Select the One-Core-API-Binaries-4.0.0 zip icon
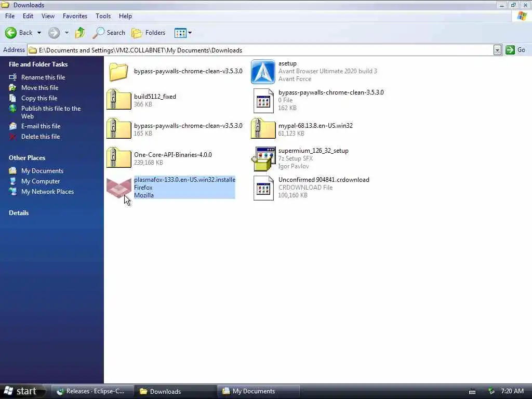The width and height of the screenshot is (532, 399). [x=119, y=158]
